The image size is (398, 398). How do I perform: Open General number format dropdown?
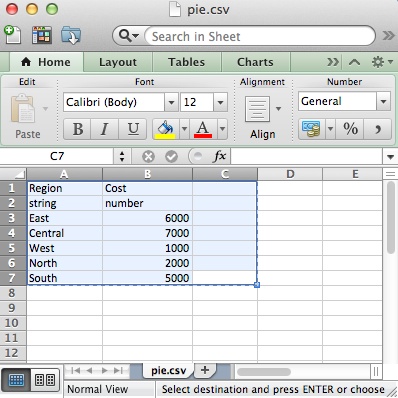coord(383,101)
